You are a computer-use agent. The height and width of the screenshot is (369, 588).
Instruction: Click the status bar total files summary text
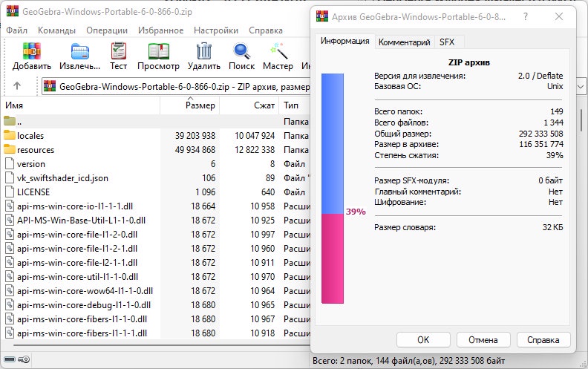click(x=409, y=361)
